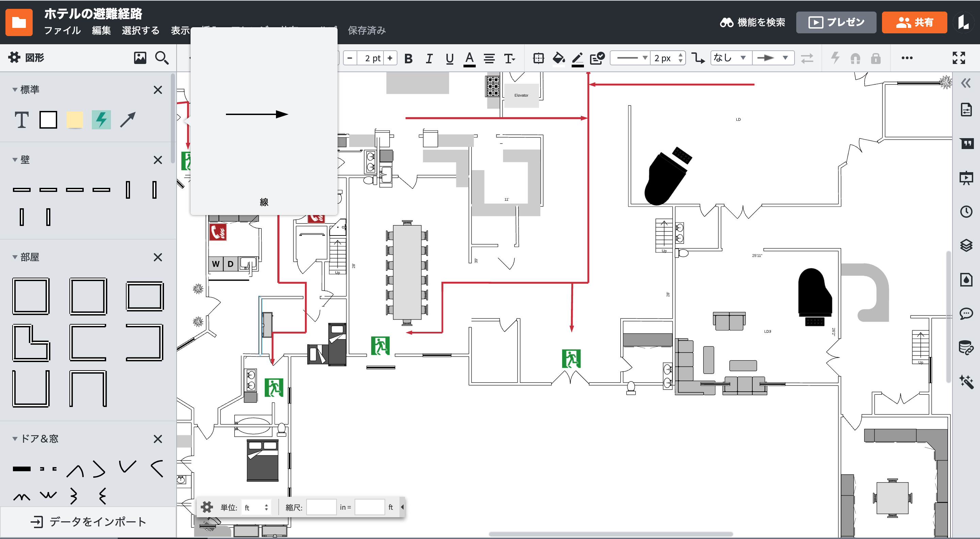Click the 2 pt font size field
The width and height of the screenshot is (980, 539).
(x=370, y=58)
